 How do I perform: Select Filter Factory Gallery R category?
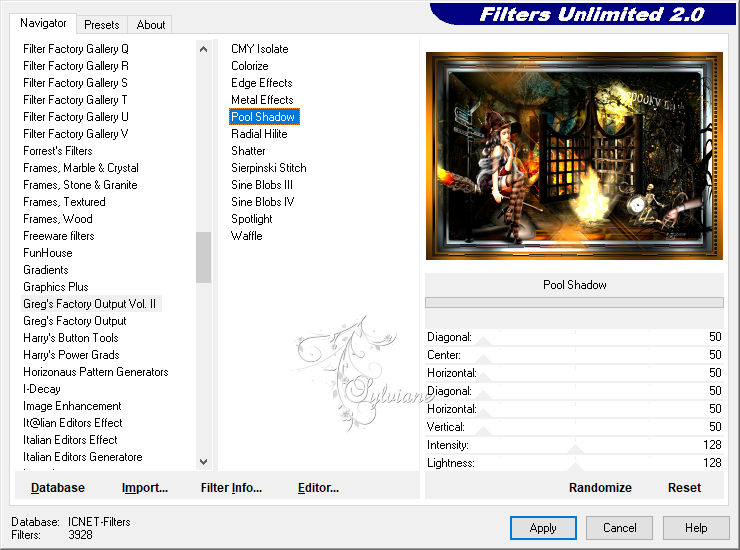pos(76,66)
